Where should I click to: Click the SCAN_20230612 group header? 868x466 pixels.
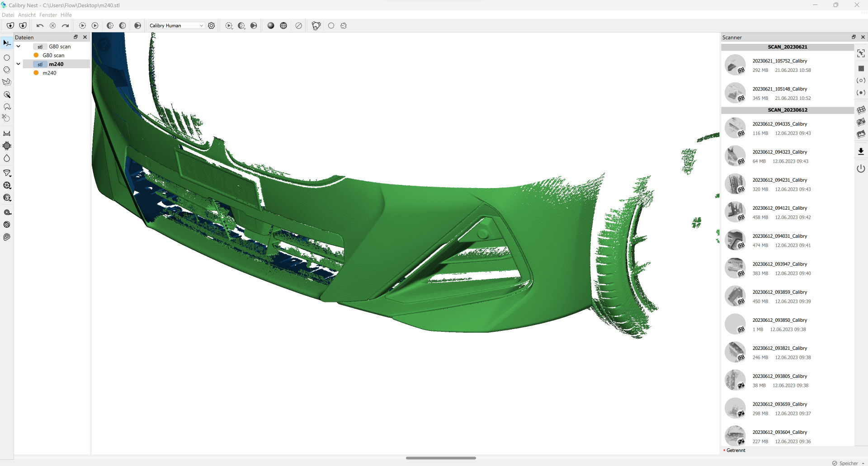point(787,110)
